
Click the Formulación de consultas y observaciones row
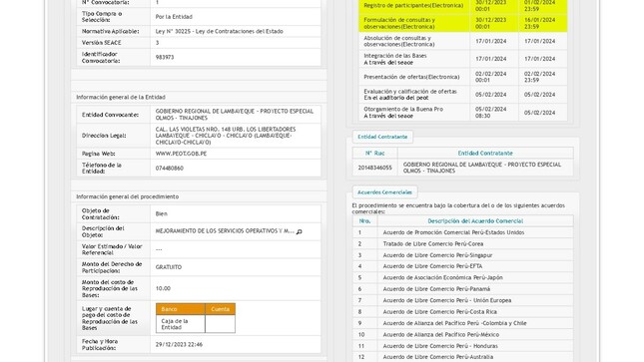[x=463, y=23]
